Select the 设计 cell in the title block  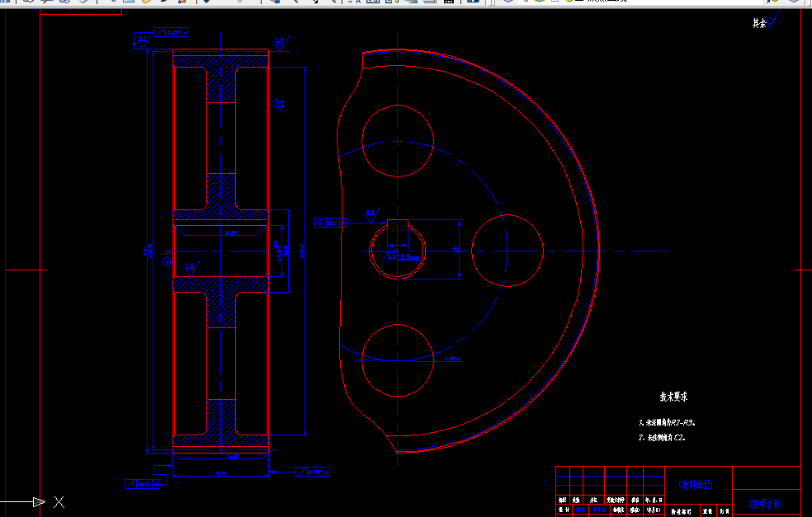pyautogui.click(x=563, y=510)
